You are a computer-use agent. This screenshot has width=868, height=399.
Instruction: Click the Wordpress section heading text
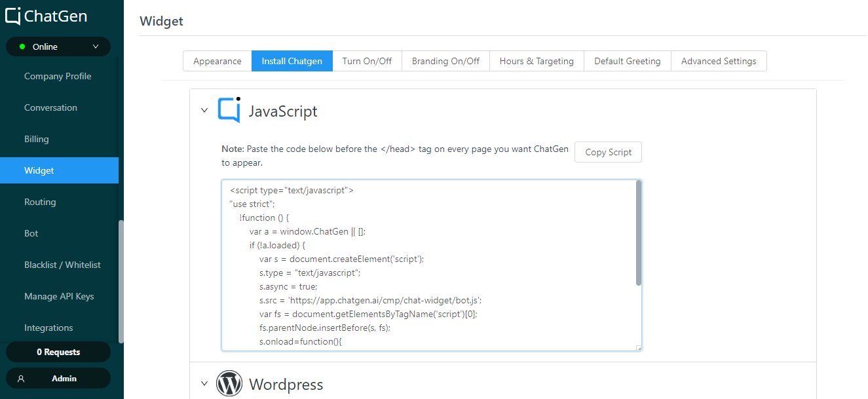[286, 384]
